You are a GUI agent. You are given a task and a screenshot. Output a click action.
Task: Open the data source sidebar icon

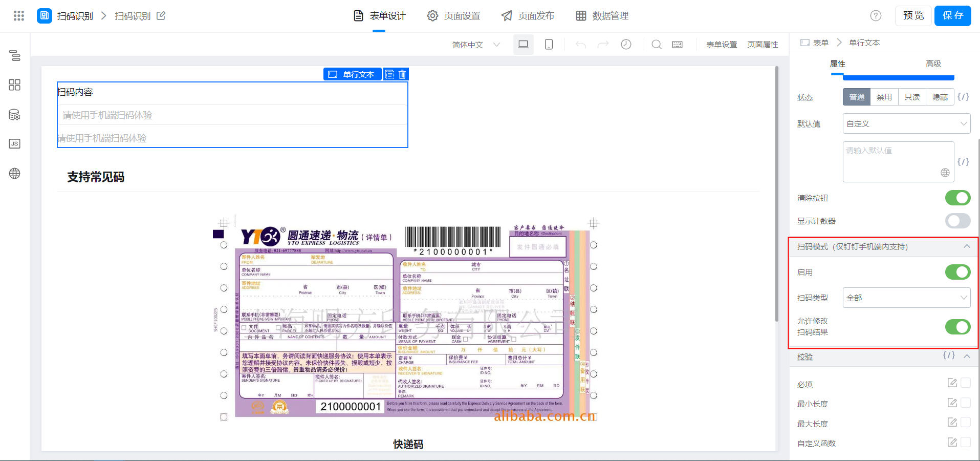[x=15, y=115]
